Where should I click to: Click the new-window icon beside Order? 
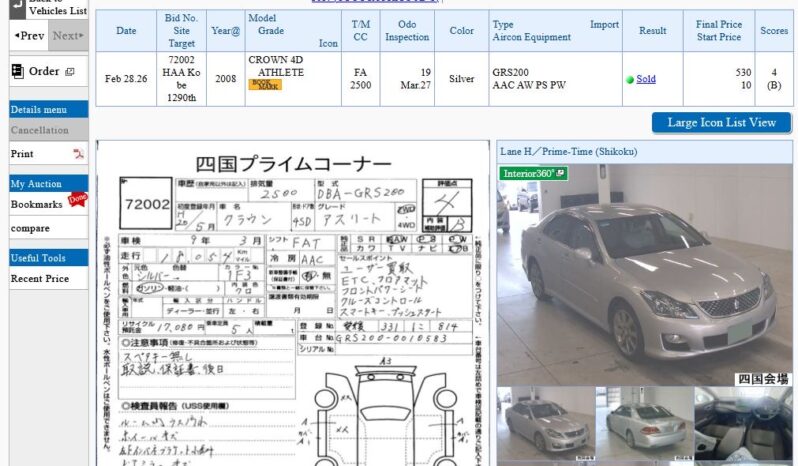[x=70, y=72]
